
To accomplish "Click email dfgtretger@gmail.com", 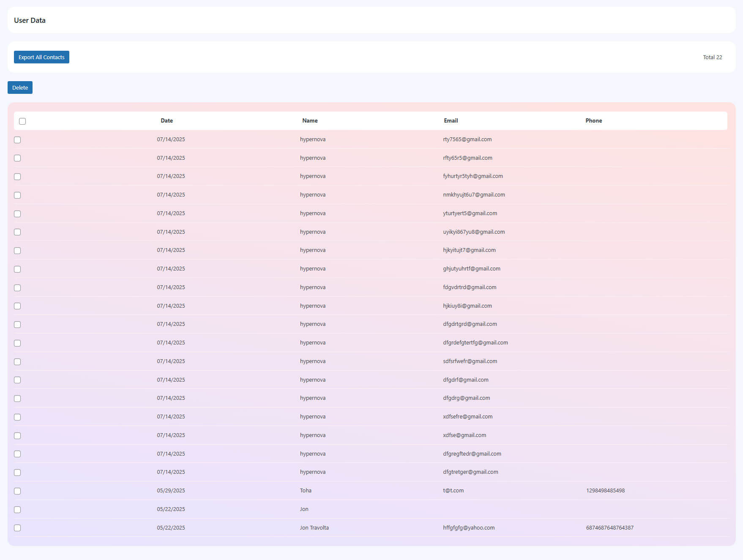I will 470,472.
